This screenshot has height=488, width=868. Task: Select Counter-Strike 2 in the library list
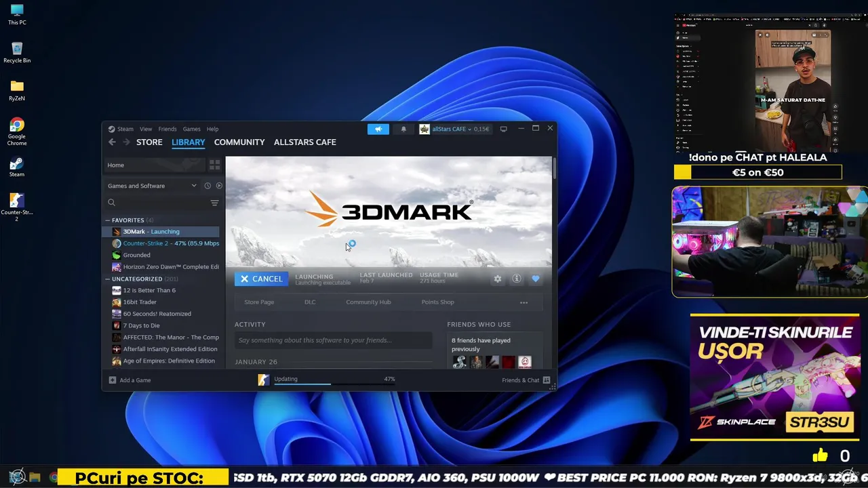tap(161, 243)
